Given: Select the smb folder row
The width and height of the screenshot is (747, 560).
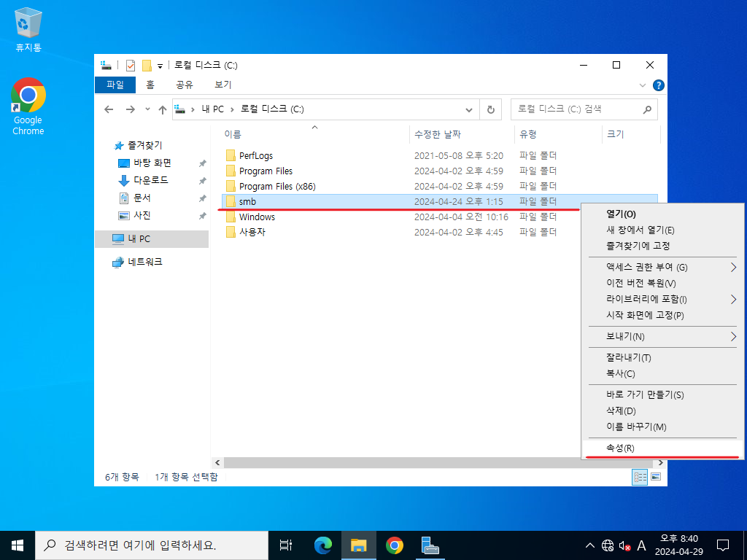Looking at the screenshot, I should click(440, 201).
